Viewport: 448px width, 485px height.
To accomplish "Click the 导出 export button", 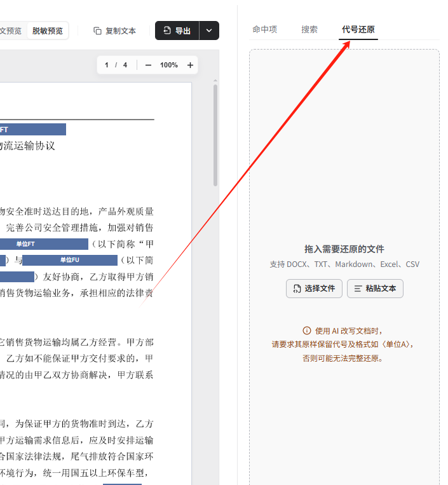I will [x=177, y=31].
